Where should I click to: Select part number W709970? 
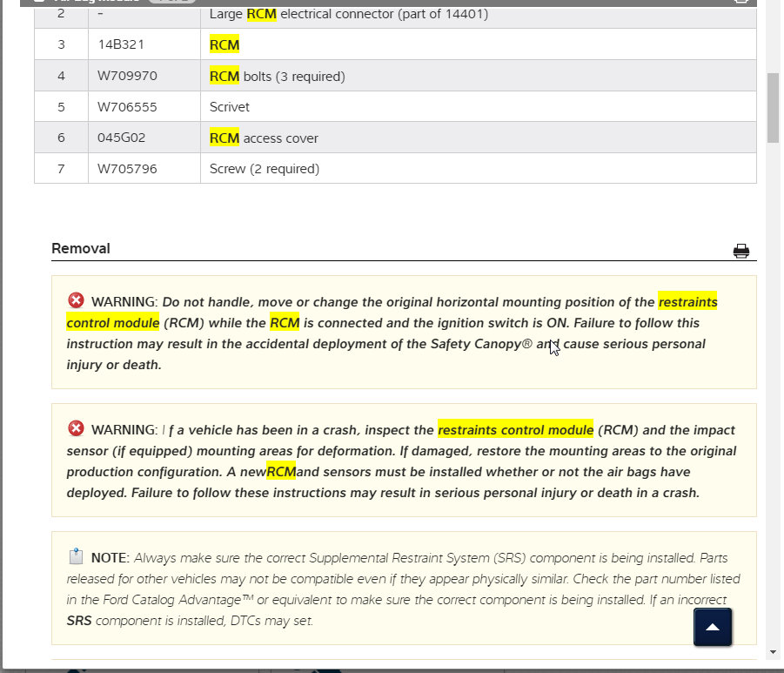128,76
